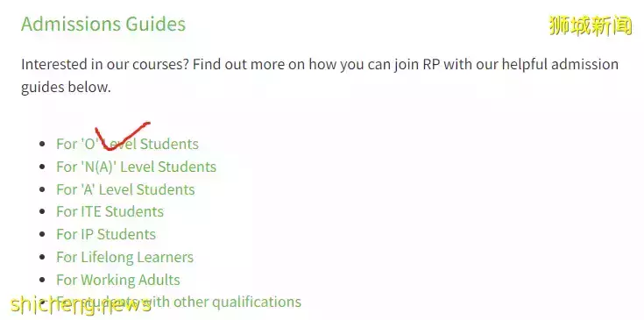Screen dimensions: 644x320
Task: Click the 'guides below.' text line
Action: click(66, 88)
